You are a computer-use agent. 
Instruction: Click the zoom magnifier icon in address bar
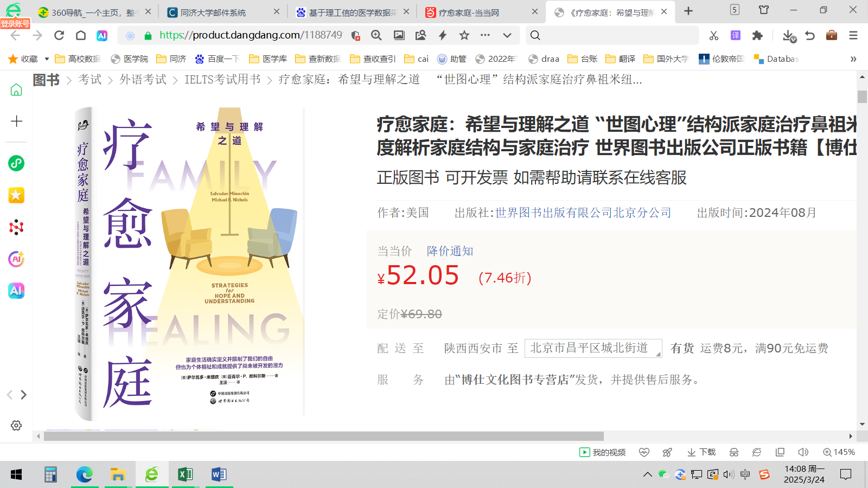coord(376,36)
